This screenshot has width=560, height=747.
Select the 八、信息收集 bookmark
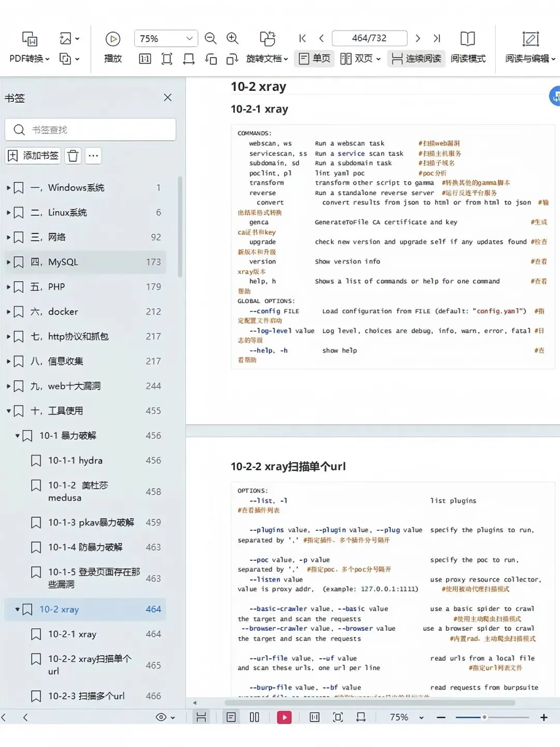(x=86, y=362)
